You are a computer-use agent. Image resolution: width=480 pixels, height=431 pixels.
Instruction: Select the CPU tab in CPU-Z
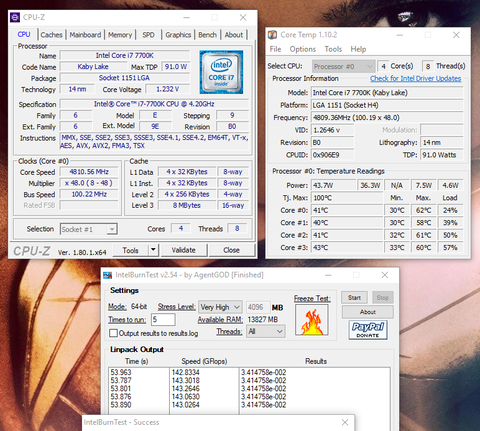(x=24, y=34)
